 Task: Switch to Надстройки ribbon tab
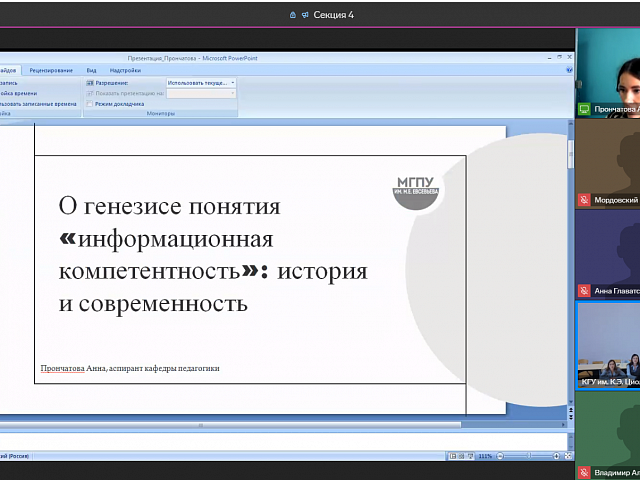pos(125,70)
